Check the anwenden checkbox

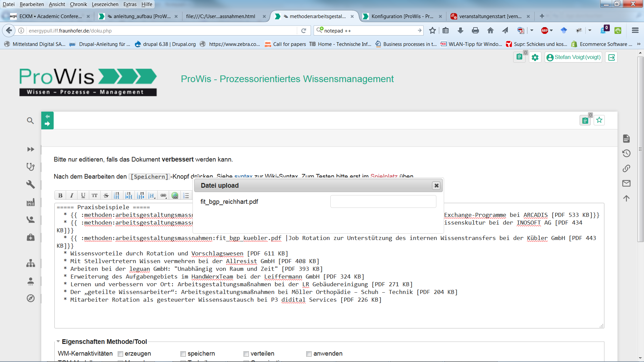pyautogui.click(x=309, y=354)
